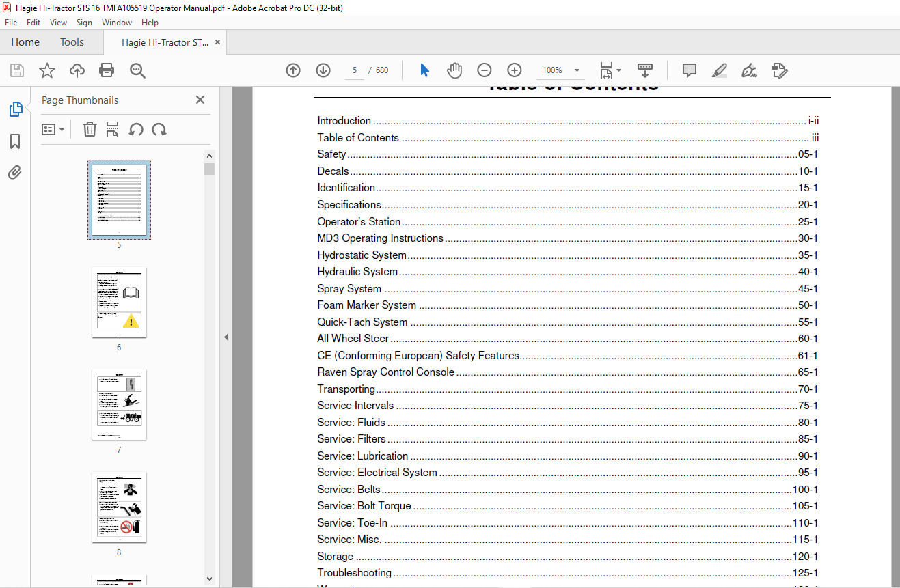Zoom out with the minus button
Viewport: 900px width, 588px height.
(485, 70)
